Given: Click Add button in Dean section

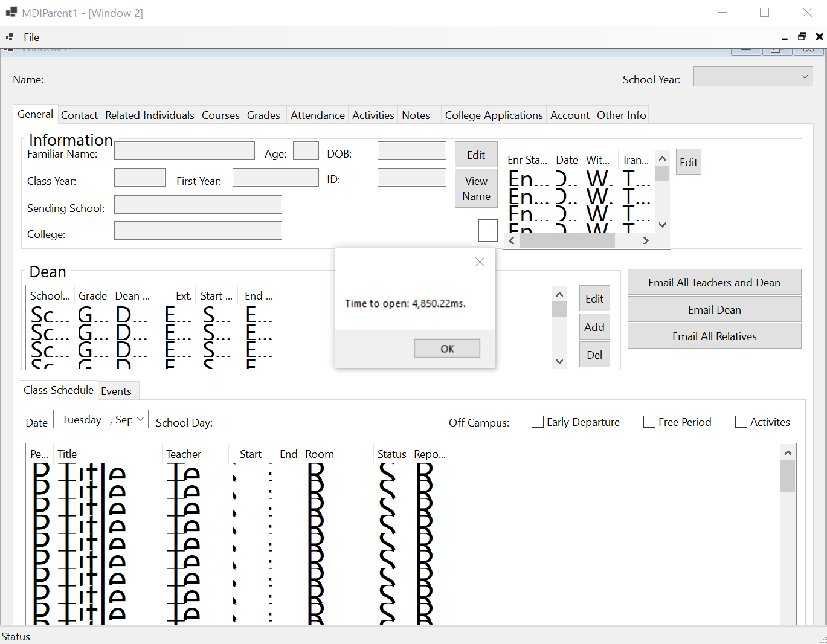Looking at the screenshot, I should coord(594,327).
